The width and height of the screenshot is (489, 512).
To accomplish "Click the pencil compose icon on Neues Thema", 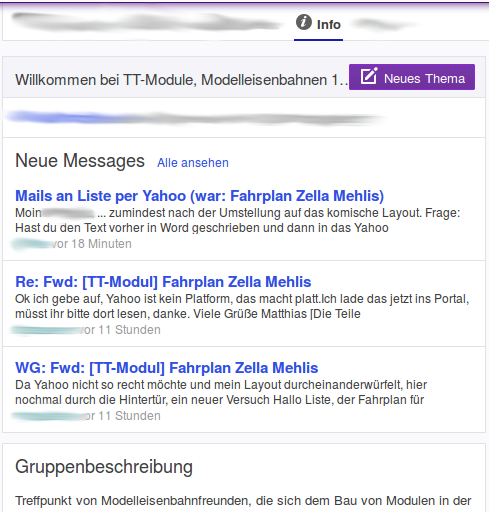I will [x=369, y=76].
